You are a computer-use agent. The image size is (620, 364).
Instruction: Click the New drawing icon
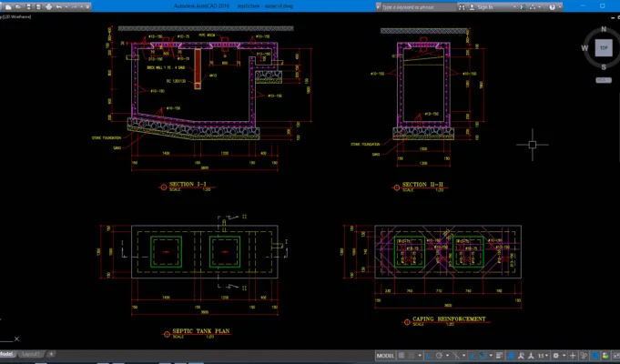[x=8, y=6]
